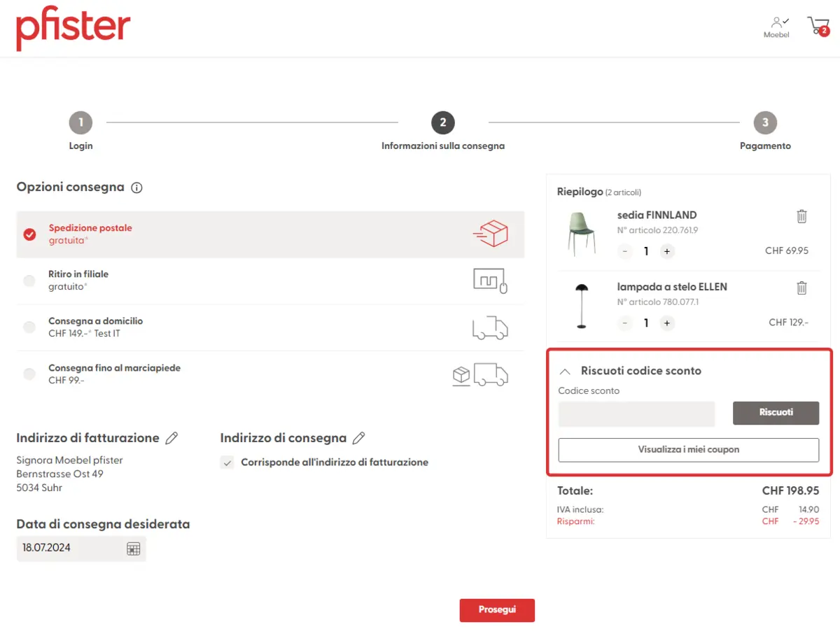Viewport: 840px width, 636px height.
Task: Edit Indirizzo di fatturazione with pencil icon
Action: point(171,438)
